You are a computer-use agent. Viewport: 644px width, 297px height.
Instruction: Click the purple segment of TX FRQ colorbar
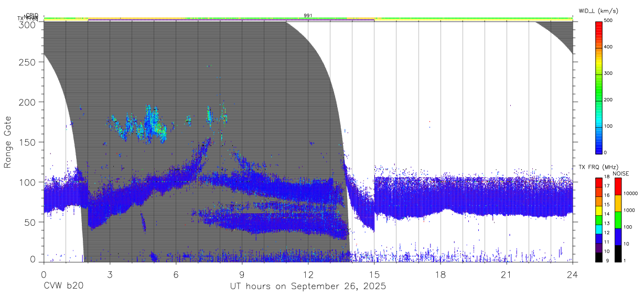click(x=598, y=249)
